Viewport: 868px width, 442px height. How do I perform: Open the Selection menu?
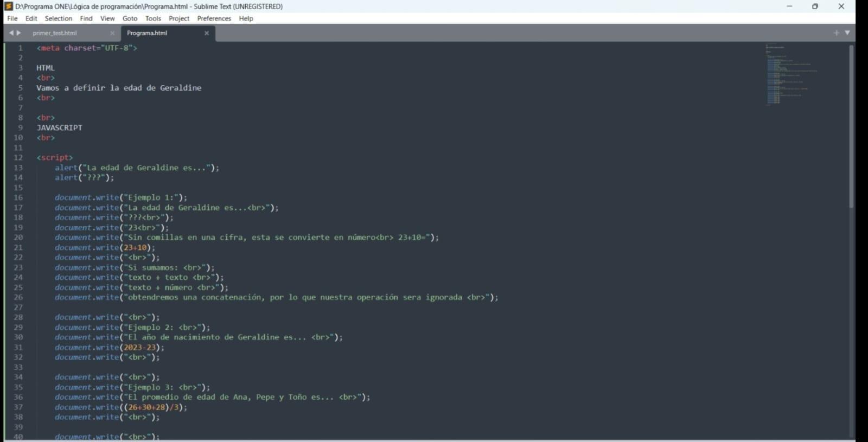tap(59, 18)
